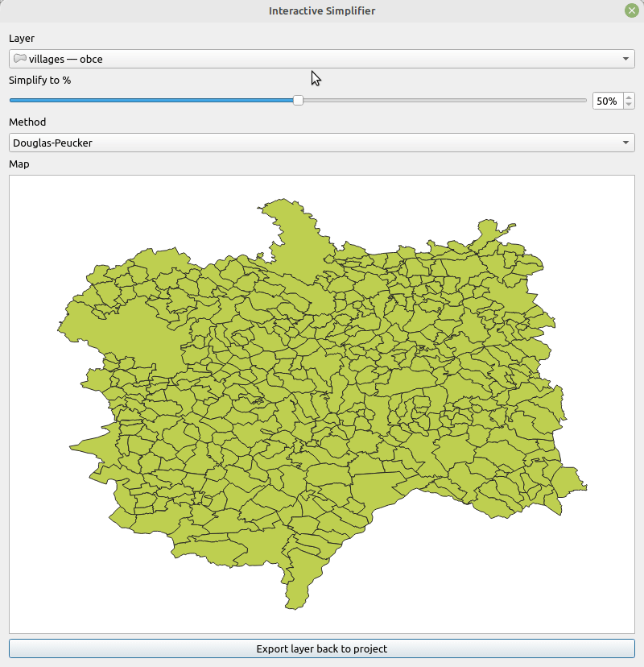Image resolution: width=644 pixels, height=667 pixels.
Task: Click the villages polygon map preview
Action: pos(322,404)
